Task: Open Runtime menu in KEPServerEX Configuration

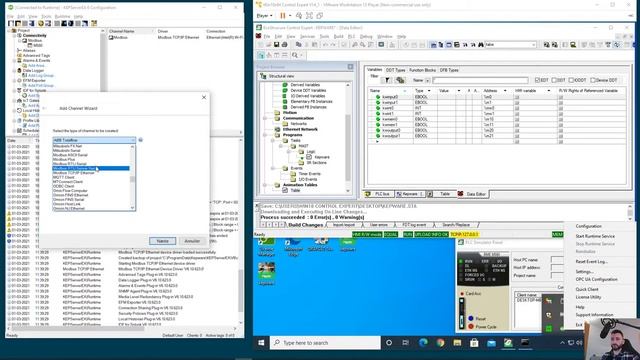Action: pos(62,16)
